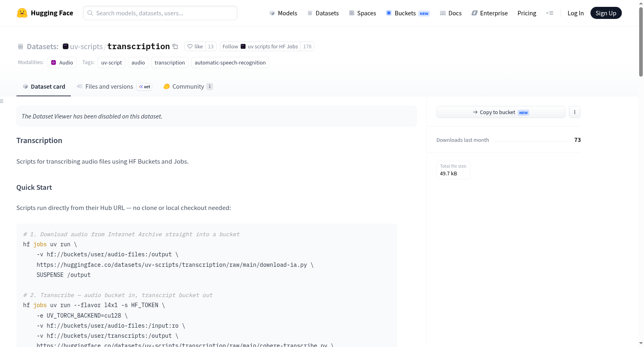Click the '# 2. Transcribe' code comment
This screenshot has width=644, height=347.
point(118,295)
